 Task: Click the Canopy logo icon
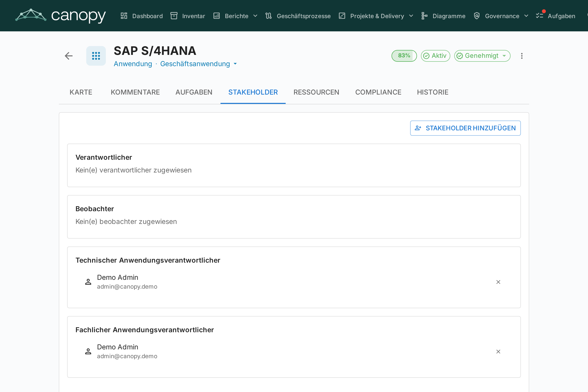(31, 15)
